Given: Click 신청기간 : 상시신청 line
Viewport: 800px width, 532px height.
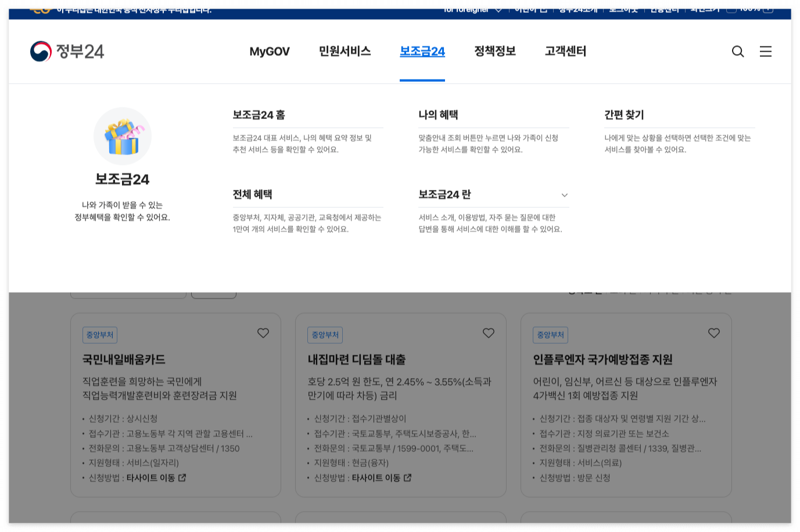Looking at the screenshot, I should (x=123, y=418).
